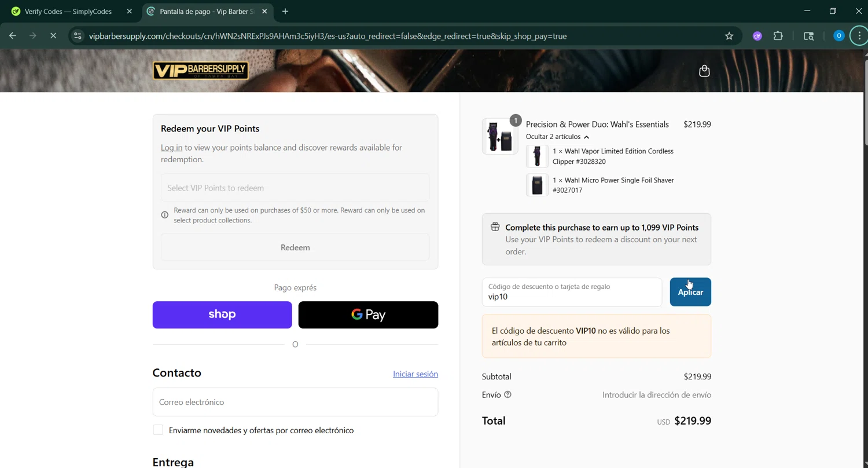Click the purple SimplyCodes extension icon
This screenshot has width=868, height=468.
pos(757,36)
